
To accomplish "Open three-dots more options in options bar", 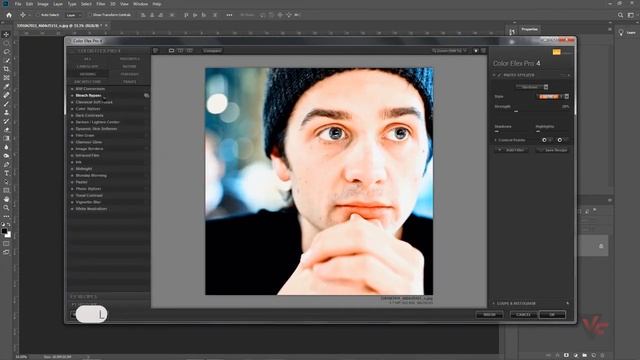I will pos(229,15).
